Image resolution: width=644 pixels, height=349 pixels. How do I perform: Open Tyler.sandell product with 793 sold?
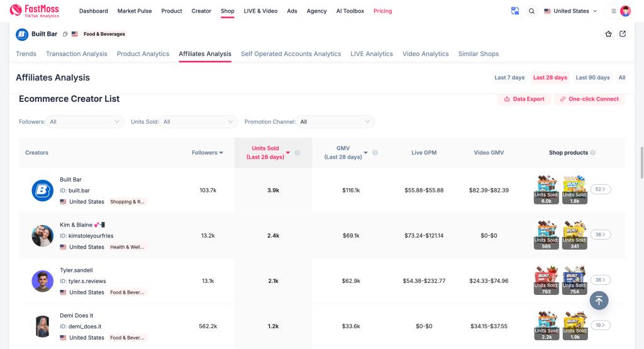point(547,280)
